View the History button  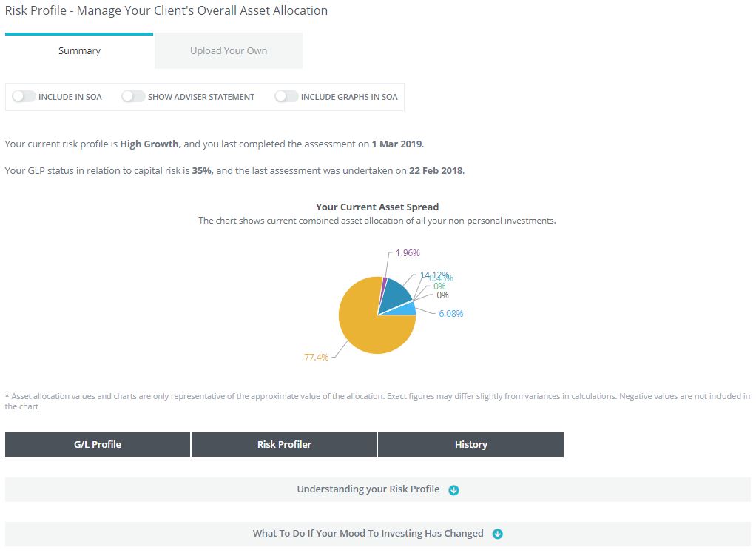(470, 445)
